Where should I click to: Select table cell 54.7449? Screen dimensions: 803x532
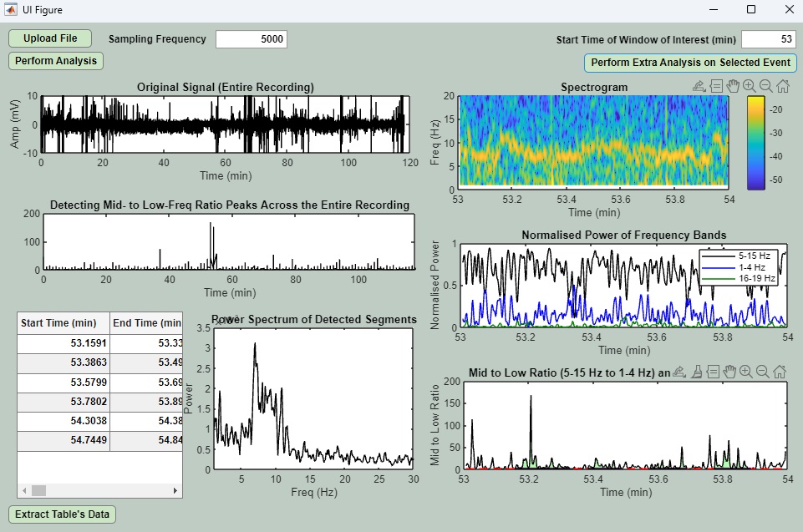[64, 440]
